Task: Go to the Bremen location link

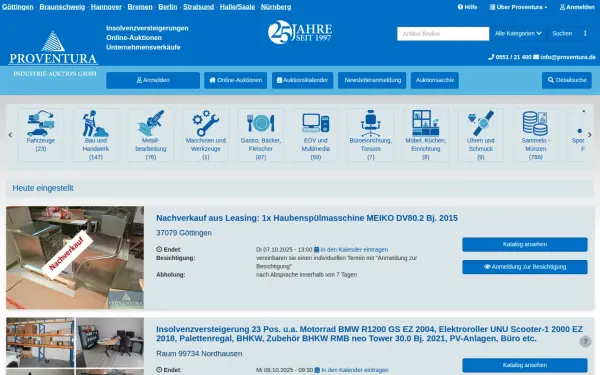Action: coord(140,7)
